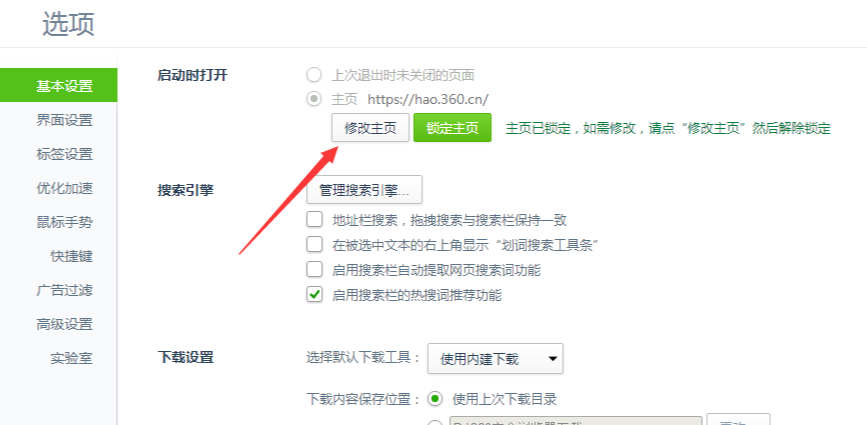Show 高级设置 options
The image size is (867, 425).
coord(64,324)
